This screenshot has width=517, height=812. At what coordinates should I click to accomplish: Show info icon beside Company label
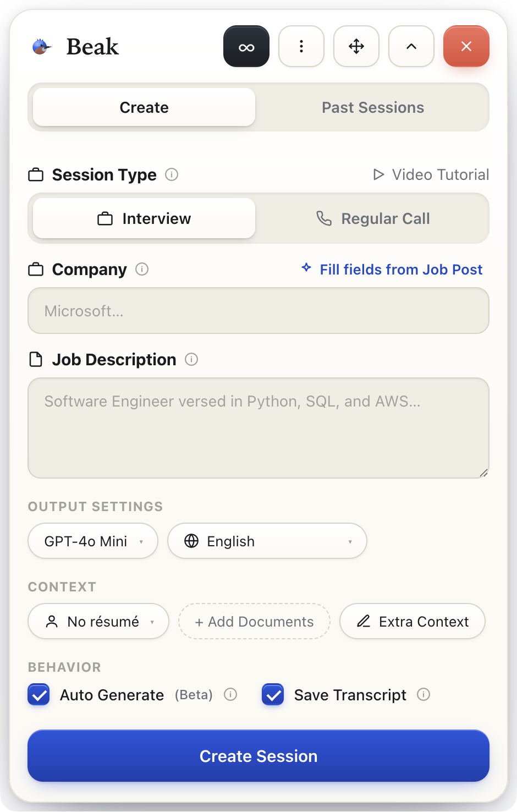click(142, 269)
